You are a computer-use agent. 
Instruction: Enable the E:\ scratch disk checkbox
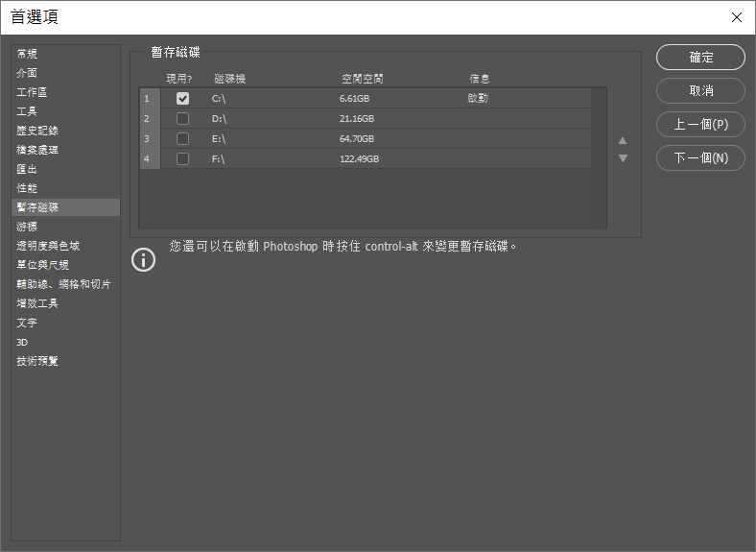[182, 139]
